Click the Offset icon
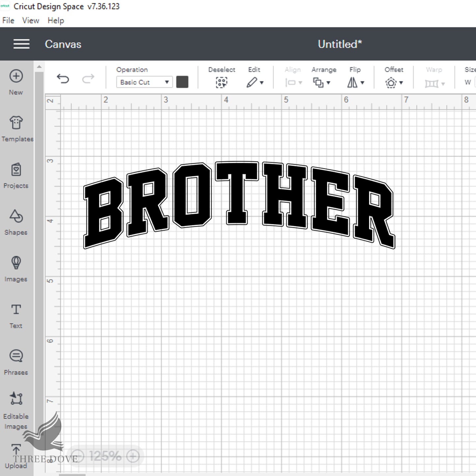The height and width of the screenshot is (476, 476). 391,82
